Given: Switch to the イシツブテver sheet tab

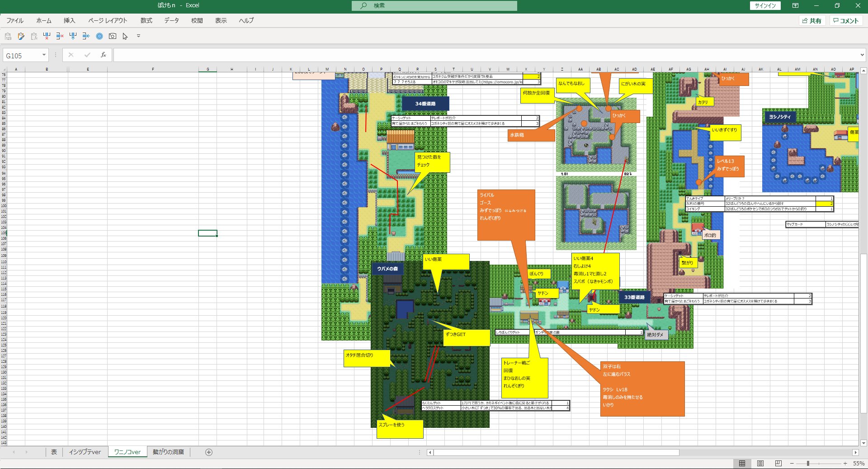Looking at the screenshot, I should point(85,452).
